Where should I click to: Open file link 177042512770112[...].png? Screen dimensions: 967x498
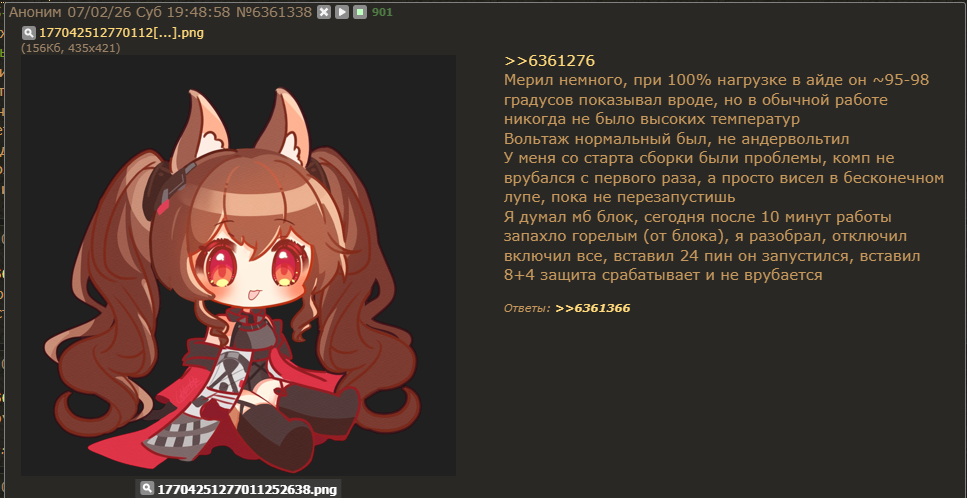coord(121,33)
